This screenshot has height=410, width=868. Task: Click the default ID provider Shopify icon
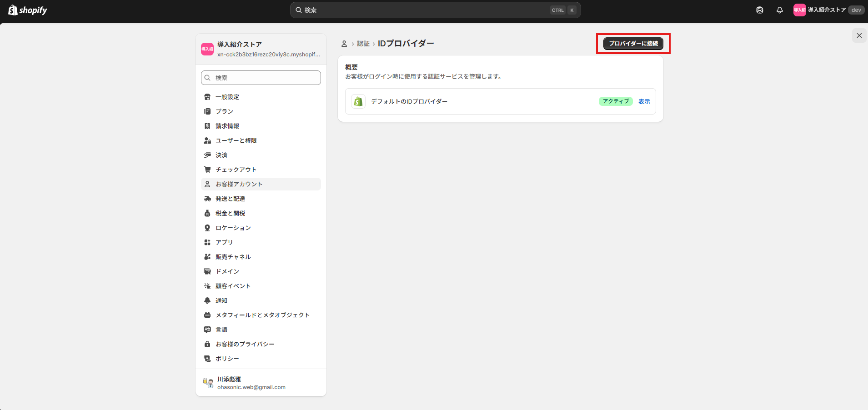(x=358, y=101)
